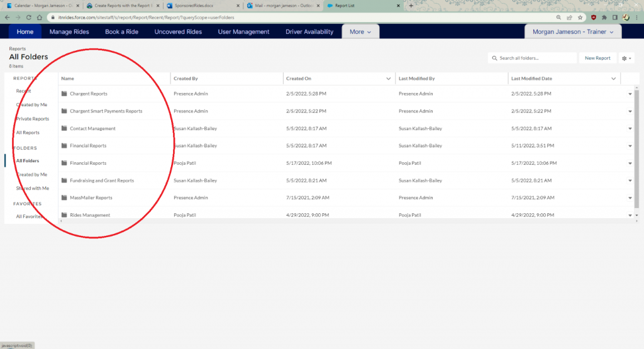Open the browser Extensions puzzle icon

(x=604, y=18)
